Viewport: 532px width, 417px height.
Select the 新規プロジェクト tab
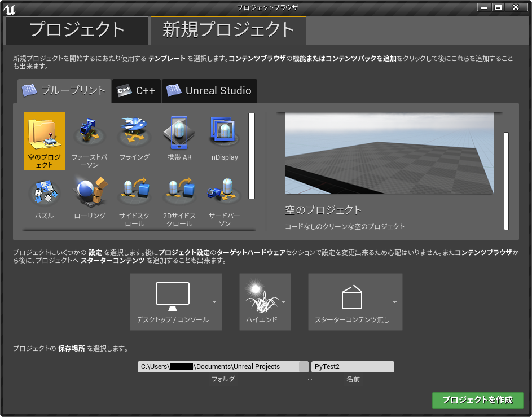coord(228,30)
